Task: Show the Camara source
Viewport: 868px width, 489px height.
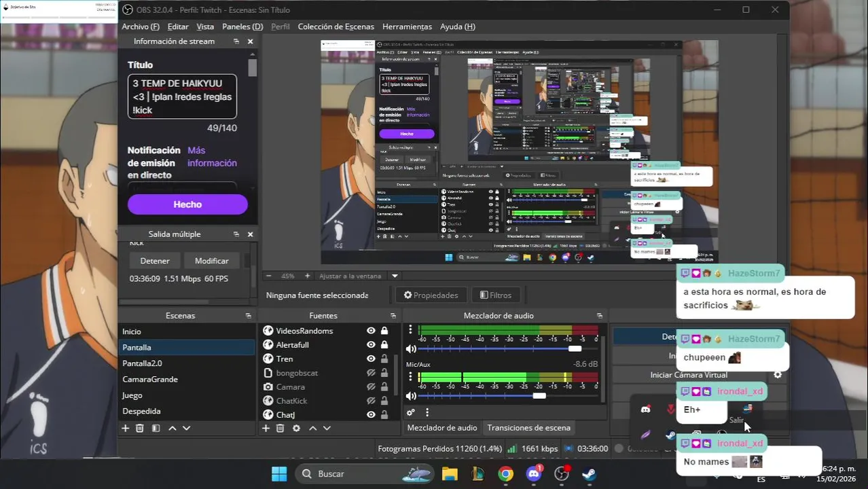Action: (371, 386)
